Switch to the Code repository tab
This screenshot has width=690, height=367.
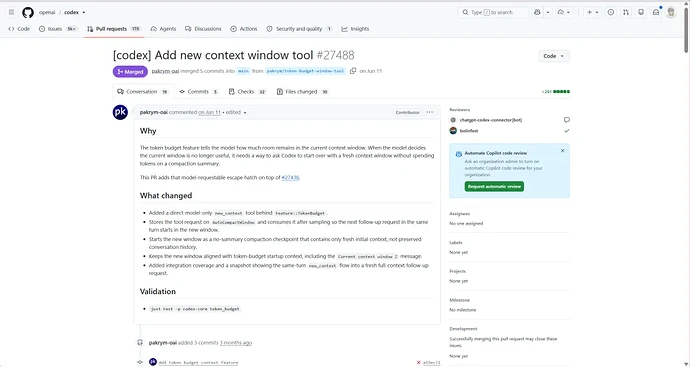19,29
